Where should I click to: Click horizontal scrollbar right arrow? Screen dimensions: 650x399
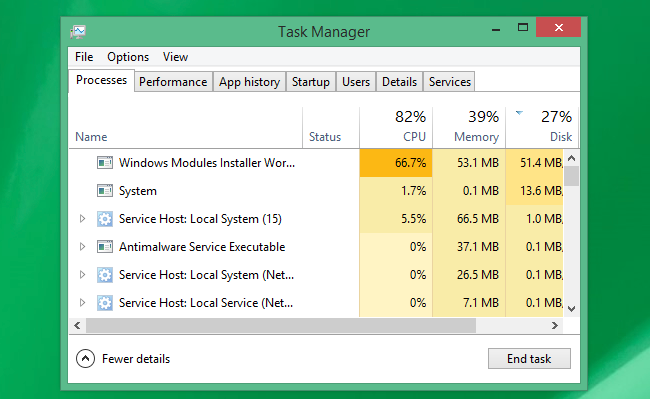point(555,326)
